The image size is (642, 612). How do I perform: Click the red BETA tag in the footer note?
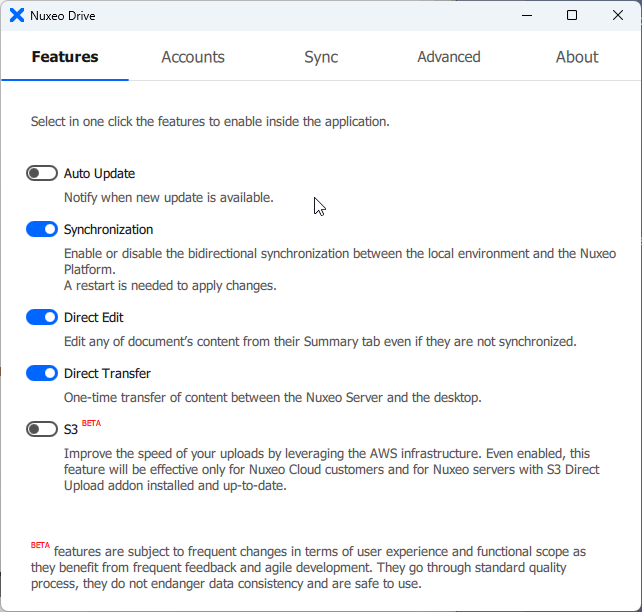41,546
